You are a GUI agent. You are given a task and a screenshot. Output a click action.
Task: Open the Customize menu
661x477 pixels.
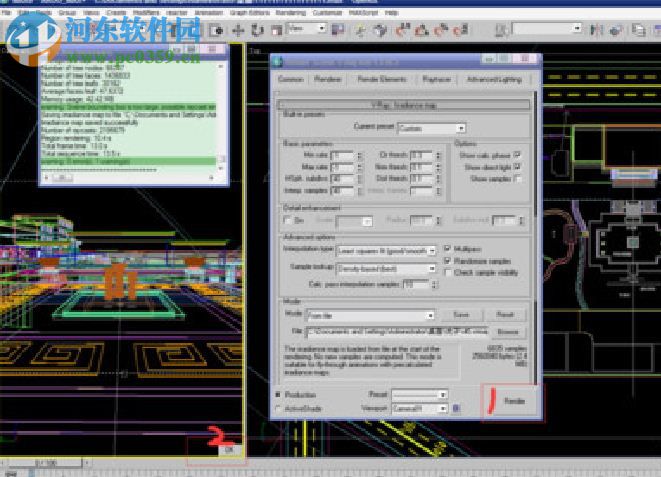(327, 13)
